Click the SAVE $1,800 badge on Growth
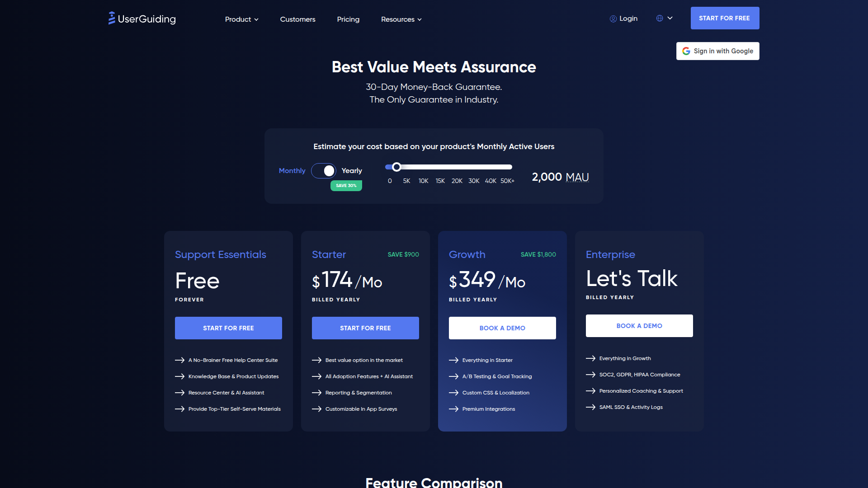 coord(538,254)
